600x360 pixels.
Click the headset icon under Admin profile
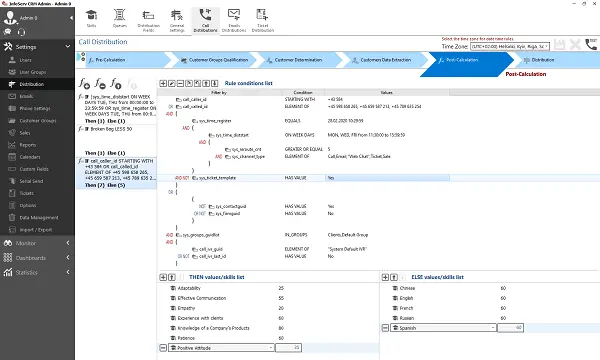(21, 32)
